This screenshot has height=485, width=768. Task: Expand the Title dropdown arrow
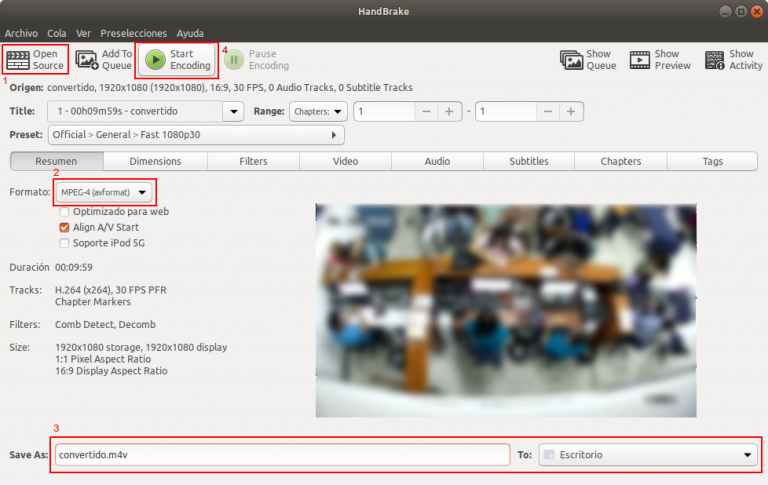coord(234,112)
